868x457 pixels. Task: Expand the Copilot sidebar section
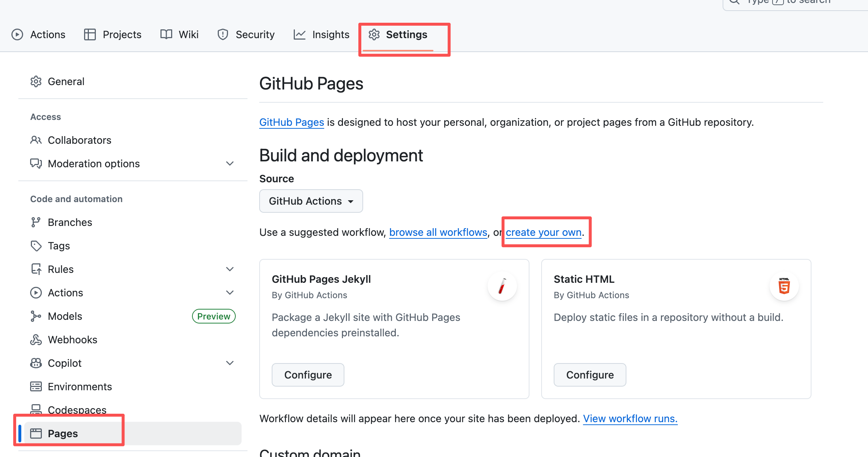pyautogui.click(x=230, y=363)
